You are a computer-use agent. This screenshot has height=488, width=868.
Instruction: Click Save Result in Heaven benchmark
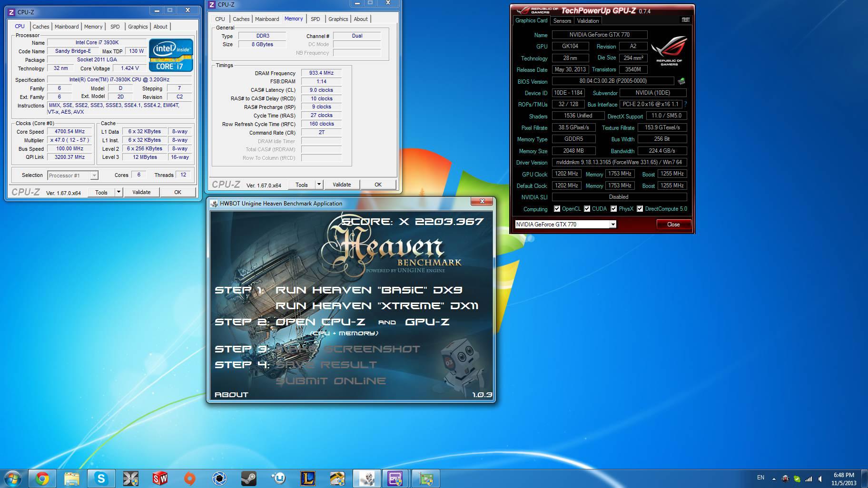(326, 365)
